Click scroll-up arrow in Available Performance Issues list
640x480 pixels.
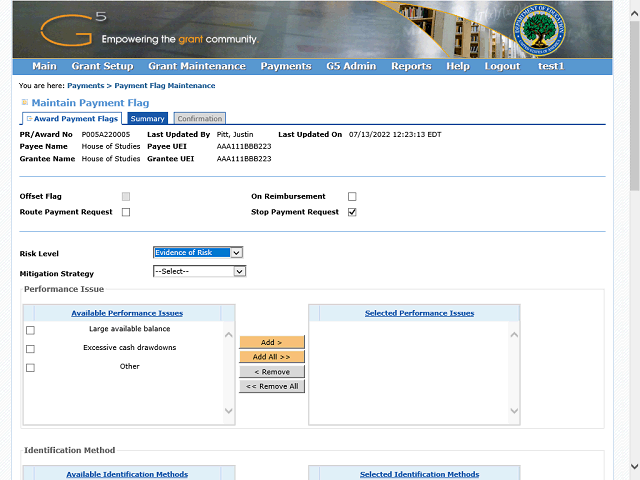(229, 335)
